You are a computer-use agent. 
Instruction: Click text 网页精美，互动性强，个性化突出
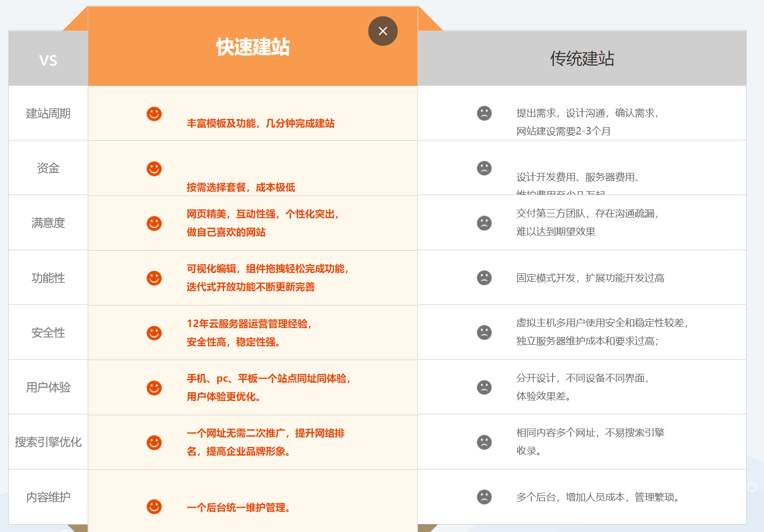point(261,214)
